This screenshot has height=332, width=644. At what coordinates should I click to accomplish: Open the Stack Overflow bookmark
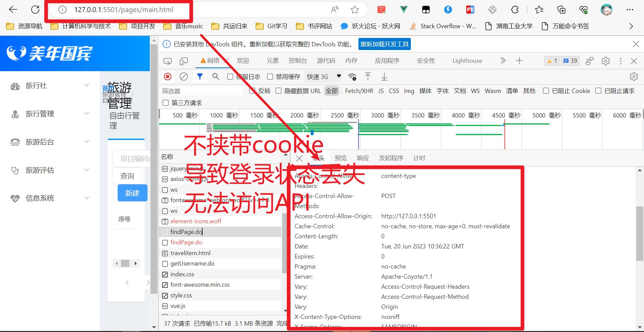coord(443,26)
